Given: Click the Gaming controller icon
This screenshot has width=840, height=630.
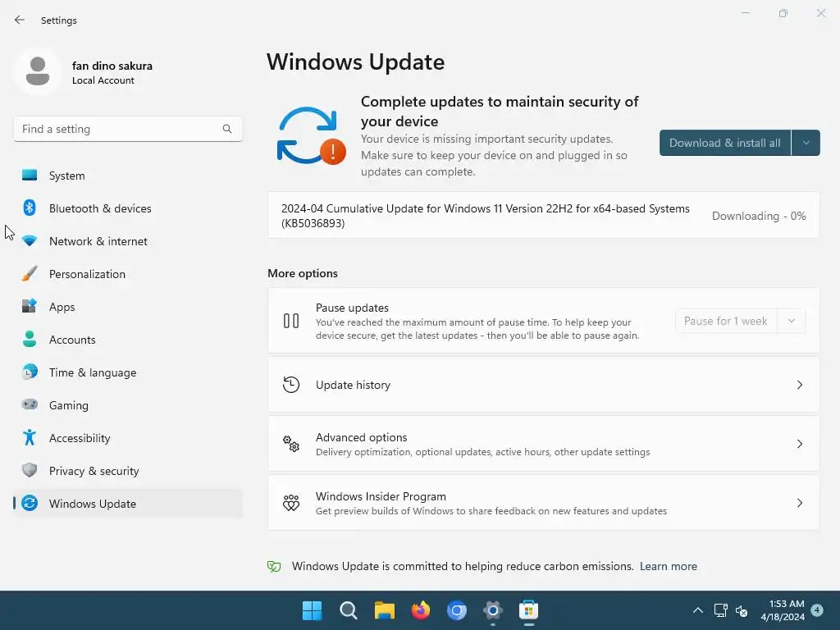Looking at the screenshot, I should (x=30, y=404).
